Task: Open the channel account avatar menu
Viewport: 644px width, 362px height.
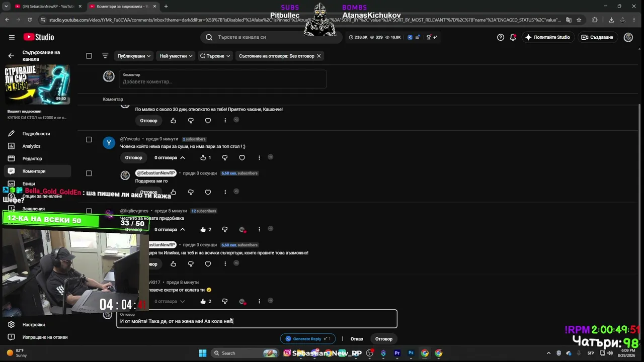Action: (x=628, y=37)
